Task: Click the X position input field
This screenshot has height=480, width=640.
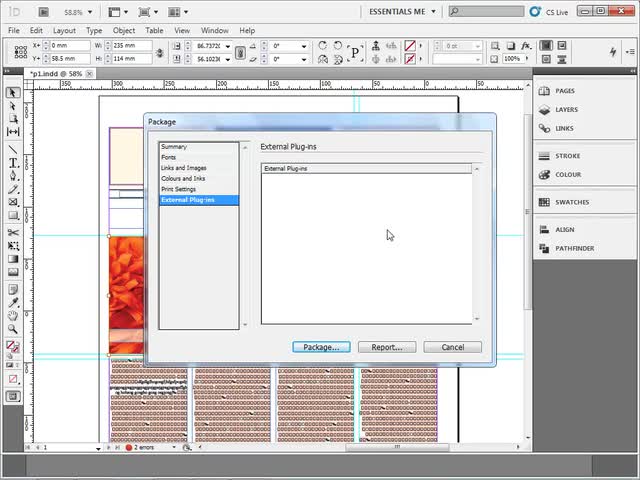Action: (70, 46)
